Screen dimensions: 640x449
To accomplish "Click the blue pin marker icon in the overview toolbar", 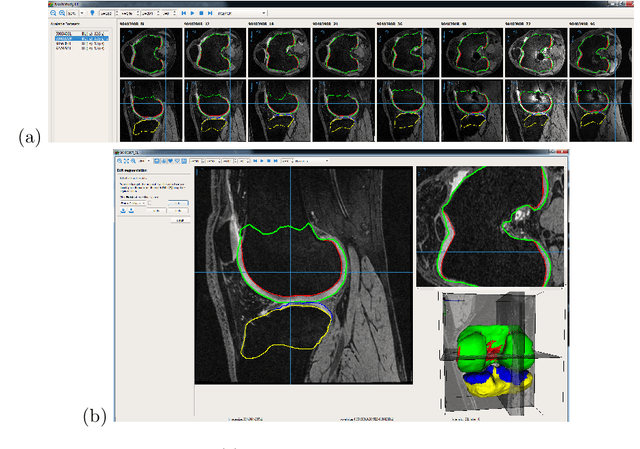I will pos(92,13).
